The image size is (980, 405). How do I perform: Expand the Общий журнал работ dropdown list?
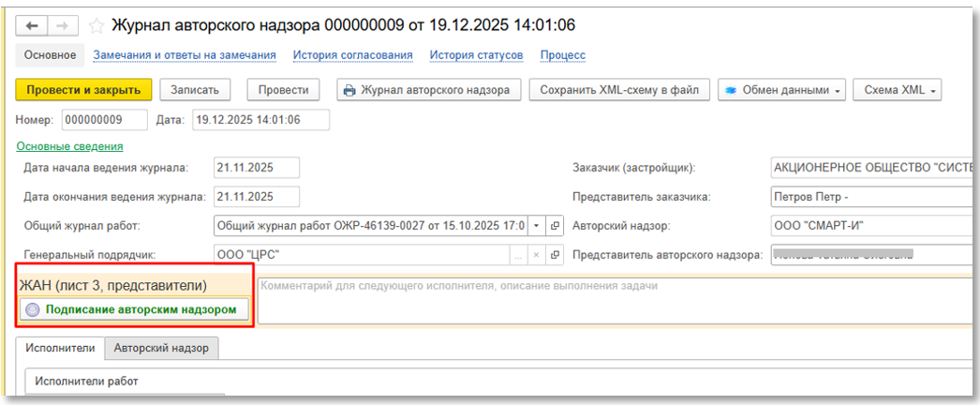tap(536, 226)
